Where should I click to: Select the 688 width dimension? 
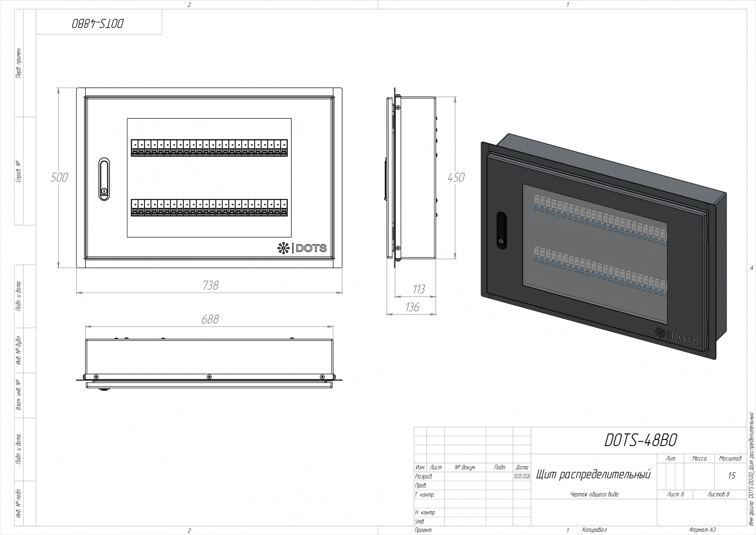pos(210,319)
